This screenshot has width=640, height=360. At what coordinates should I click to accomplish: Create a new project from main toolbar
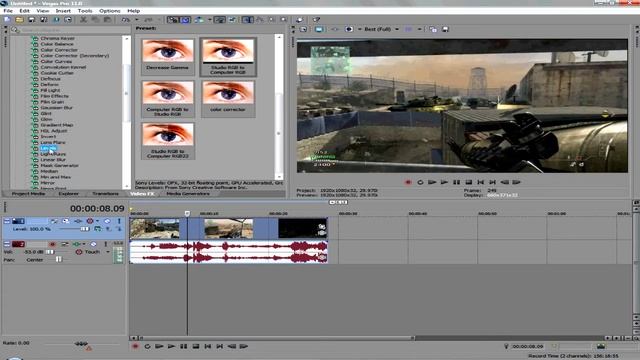[7, 20]
